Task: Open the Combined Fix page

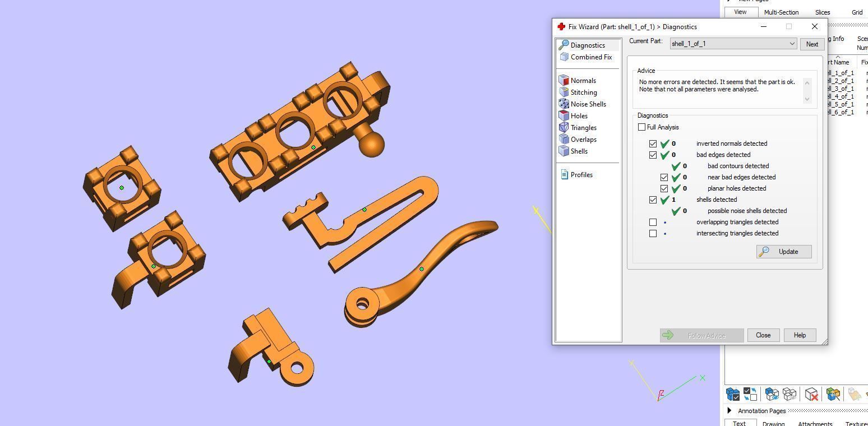Action: (585, 57)
